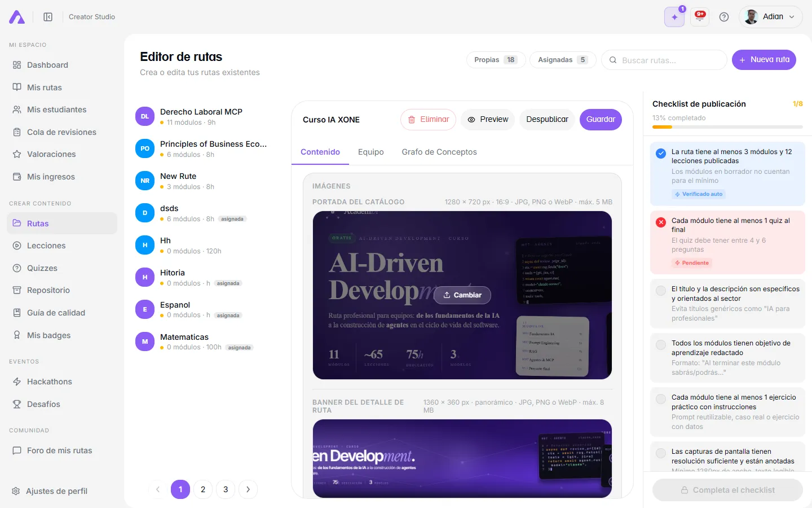The image size is (812, 508).
Task: Click the Buscar rutas search field
Action: [x=664, y=60]
